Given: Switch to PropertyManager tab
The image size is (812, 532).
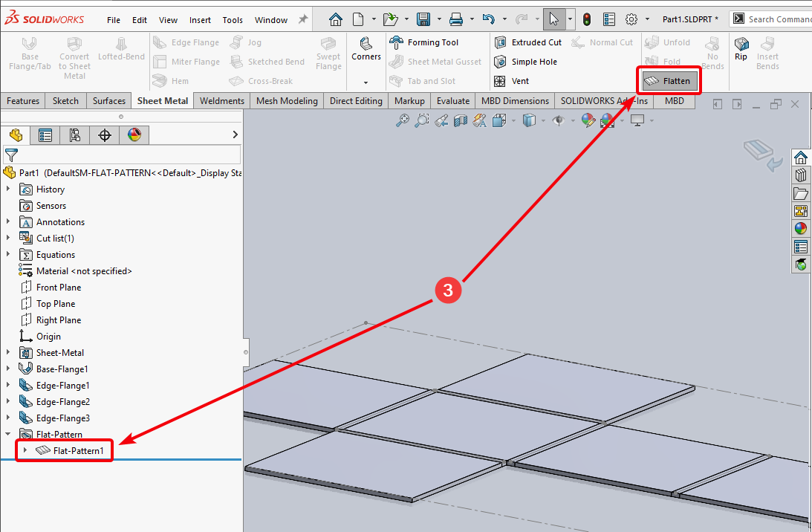Looking at the screenshot, I should tap(45, 135).
